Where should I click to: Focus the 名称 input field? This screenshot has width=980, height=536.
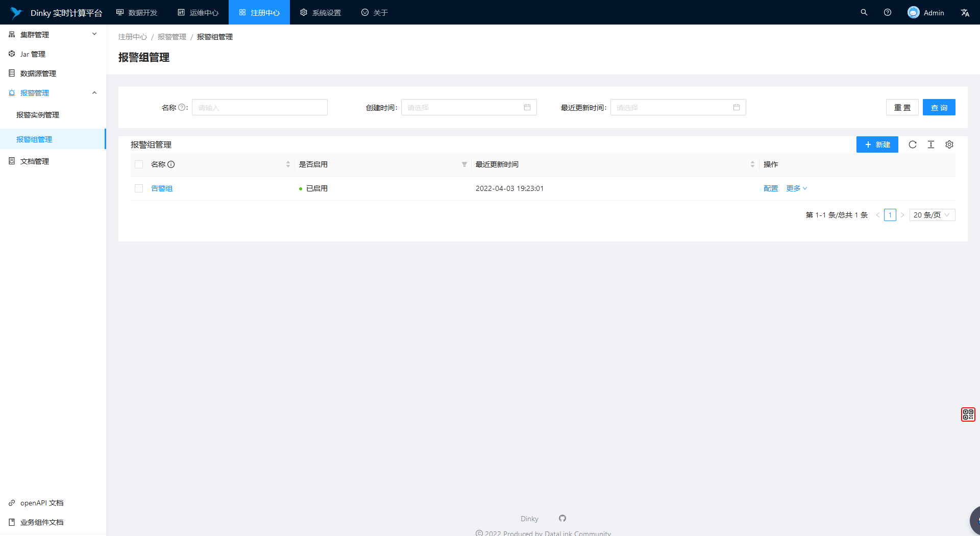pos(260,107)
